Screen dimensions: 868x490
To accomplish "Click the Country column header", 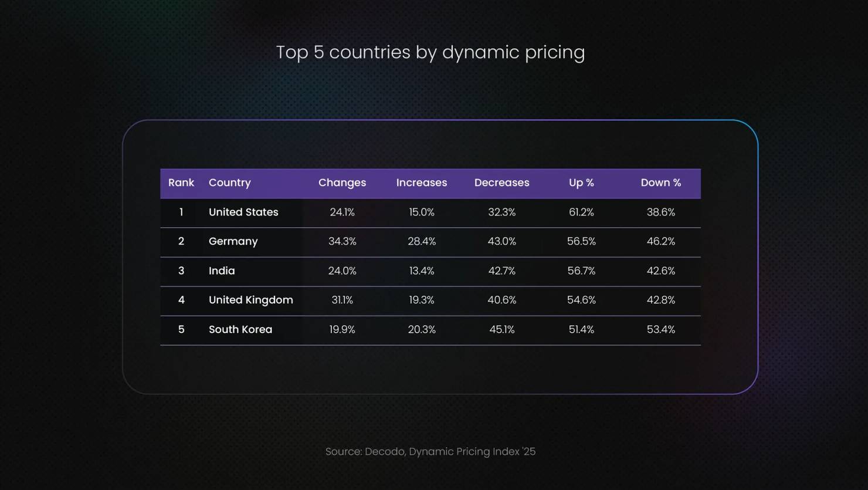I will click(229, 183).
